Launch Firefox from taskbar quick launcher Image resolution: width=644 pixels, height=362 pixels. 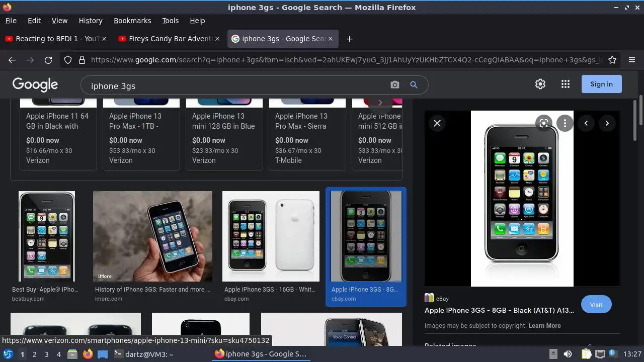pos(88,354)
